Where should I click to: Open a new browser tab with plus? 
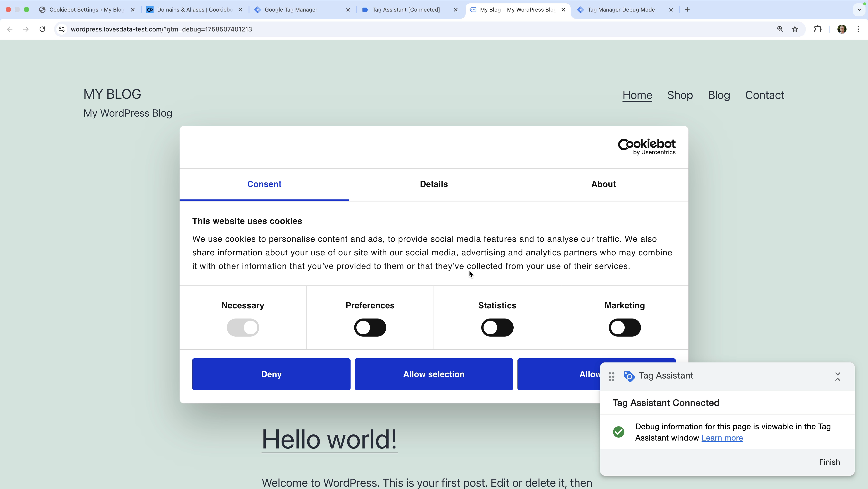(x=687, y=10)
